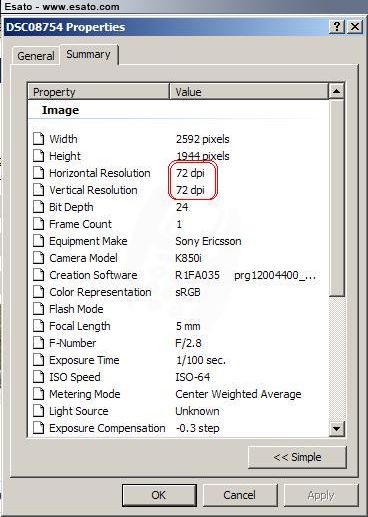Screen dimensions: 368x517
Task: Click the page icon next to Height
Action: pyautogui.click(x=39, y=156)
